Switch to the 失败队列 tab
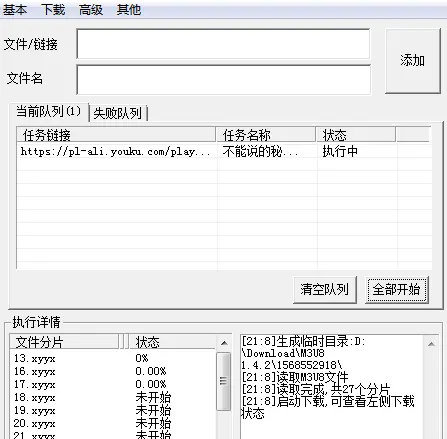This screenshot has width=447, height=439. coord(118,113)
